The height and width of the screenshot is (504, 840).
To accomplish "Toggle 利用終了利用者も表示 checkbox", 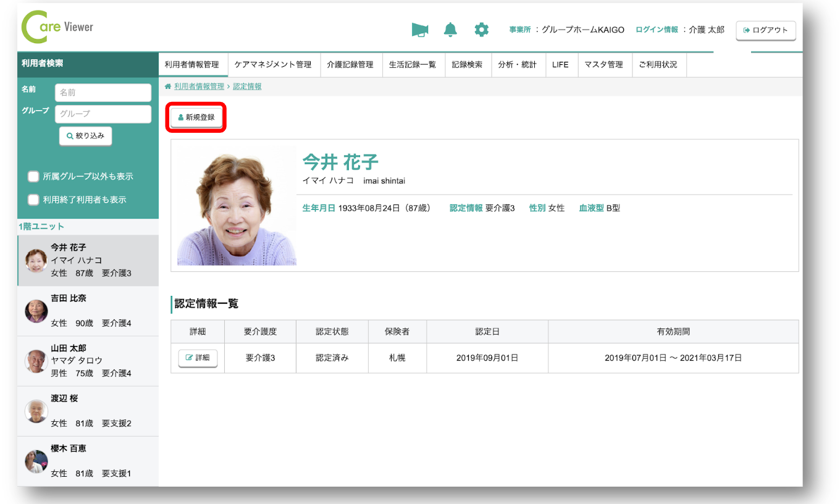I will [x=33, y=200].
